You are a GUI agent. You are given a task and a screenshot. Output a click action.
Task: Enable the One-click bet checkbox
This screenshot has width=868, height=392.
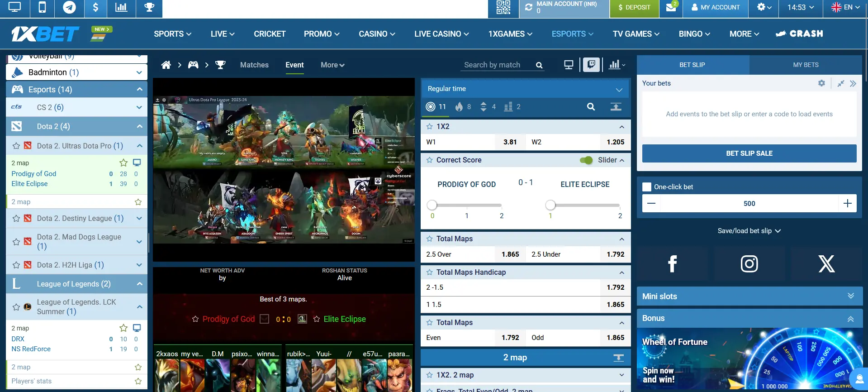pos(647,187)
